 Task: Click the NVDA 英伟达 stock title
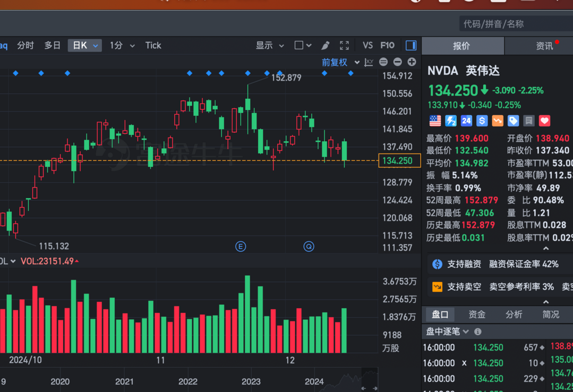point(464,70)
